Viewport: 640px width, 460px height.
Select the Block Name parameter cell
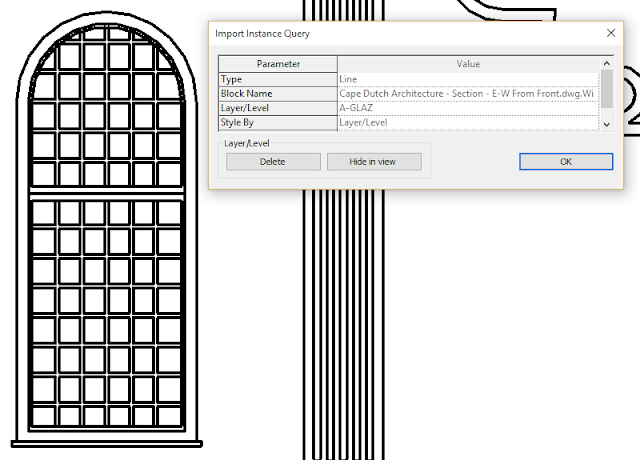(278, 94)
